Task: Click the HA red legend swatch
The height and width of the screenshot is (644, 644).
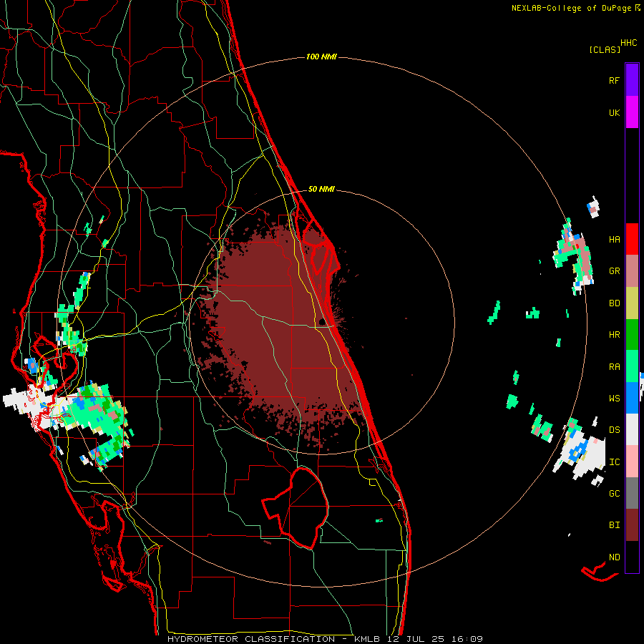Action: click(632, 239)
